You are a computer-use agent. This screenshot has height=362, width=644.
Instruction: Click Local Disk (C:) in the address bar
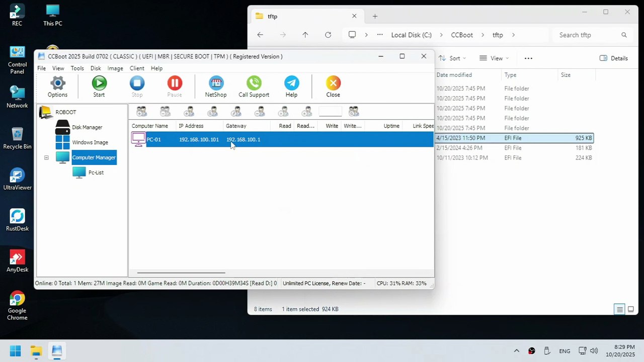412,35
